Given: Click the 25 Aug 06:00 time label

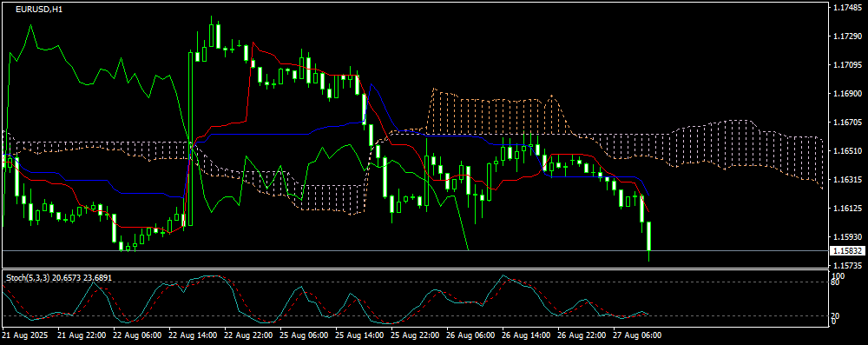Looking at the screenshot, I should click(x=304, y=335).
